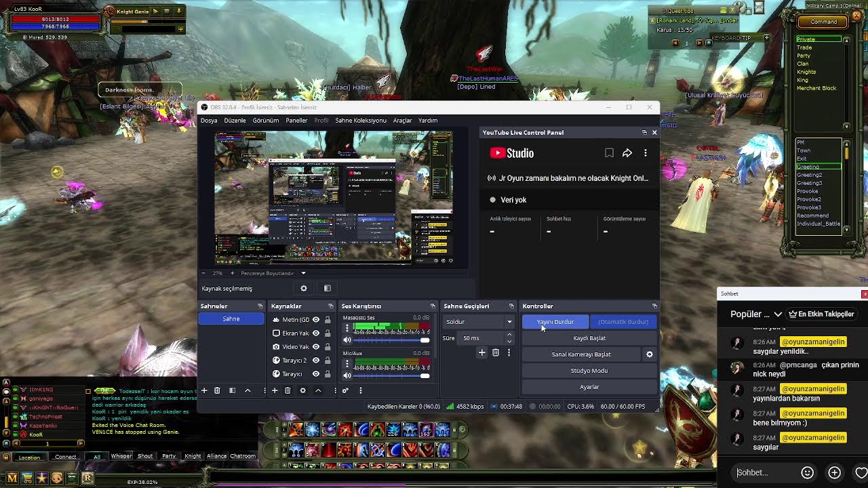Screen dimensions: 868x488
Task: Undock the Kontroller panel
Action: point(654,306)
